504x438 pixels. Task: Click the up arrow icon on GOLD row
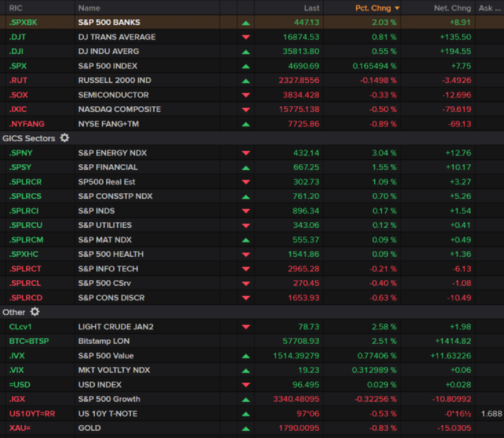point(247,428)
